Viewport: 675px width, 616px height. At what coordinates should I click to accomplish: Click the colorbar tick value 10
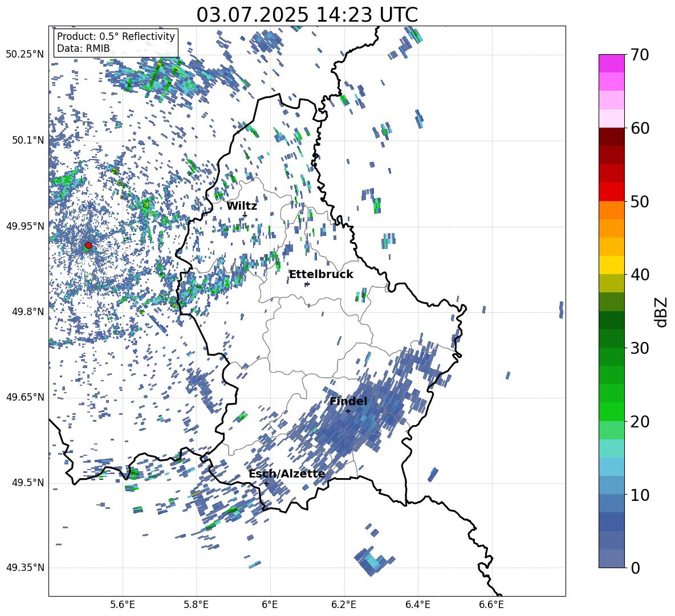pyautogui.click(x=640, y=495)
